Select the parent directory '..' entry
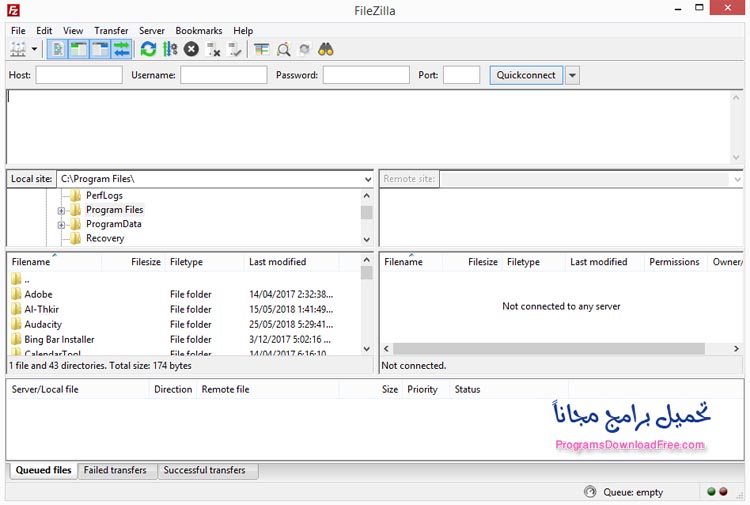750x505 pixels. (x=185, y=279)
